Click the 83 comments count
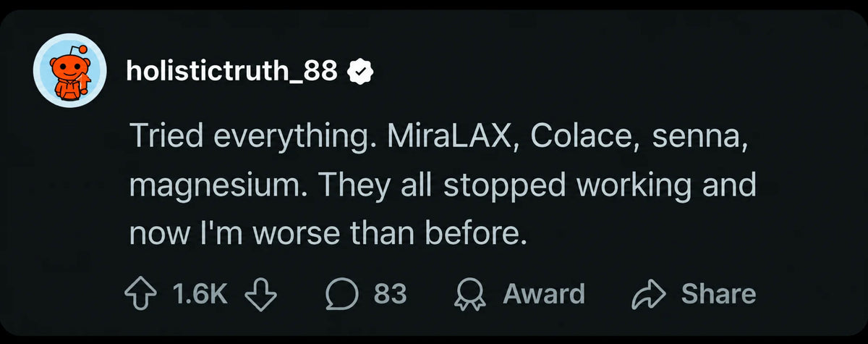This screenshot has height=344, width=868. coord(390,294)
